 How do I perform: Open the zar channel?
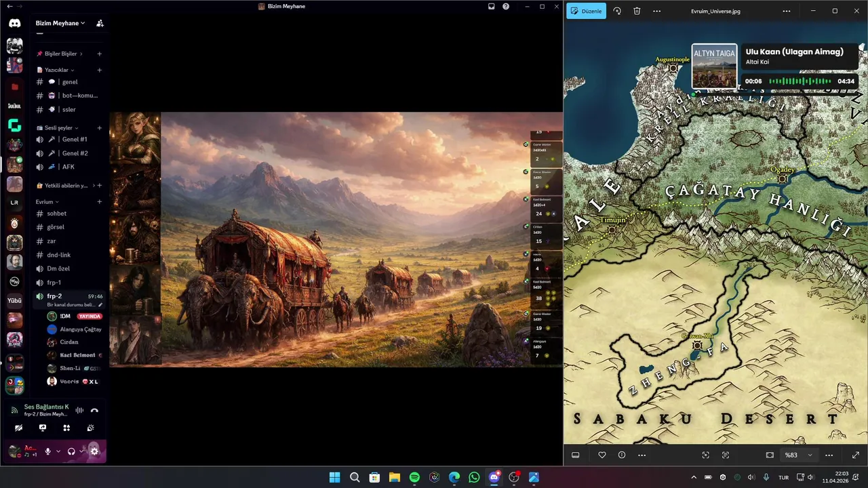tap(69, 241)
